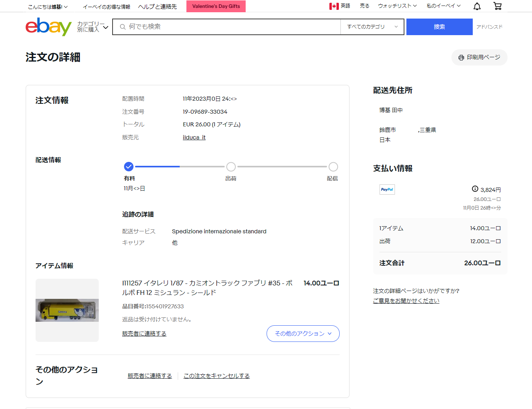Expand the カテゴリー別に購入 menu

93,27
